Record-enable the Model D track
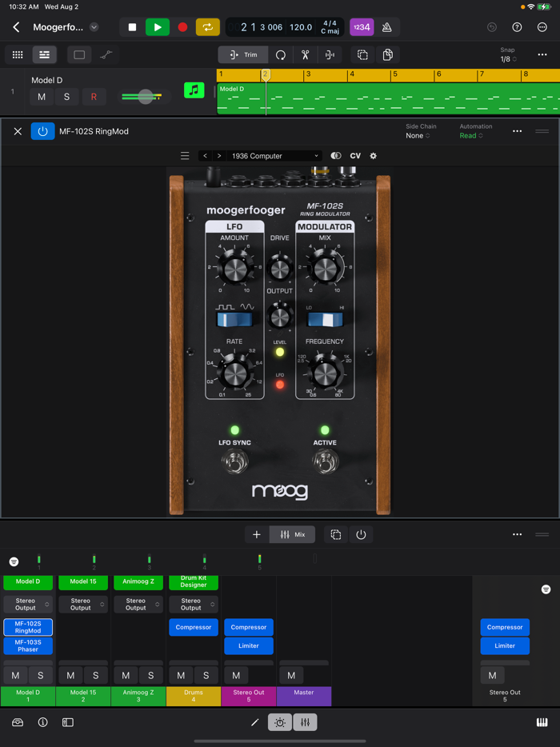 (x=94, y=97)
